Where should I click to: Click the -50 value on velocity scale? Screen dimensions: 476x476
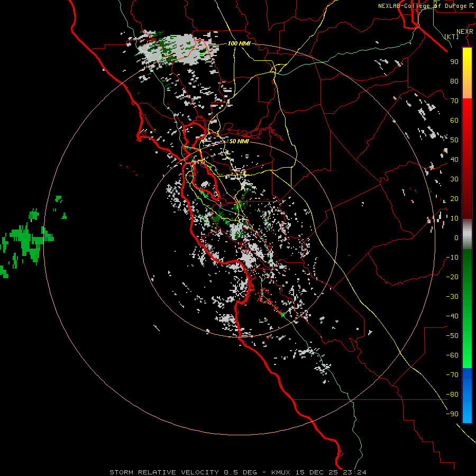point(452,336)
